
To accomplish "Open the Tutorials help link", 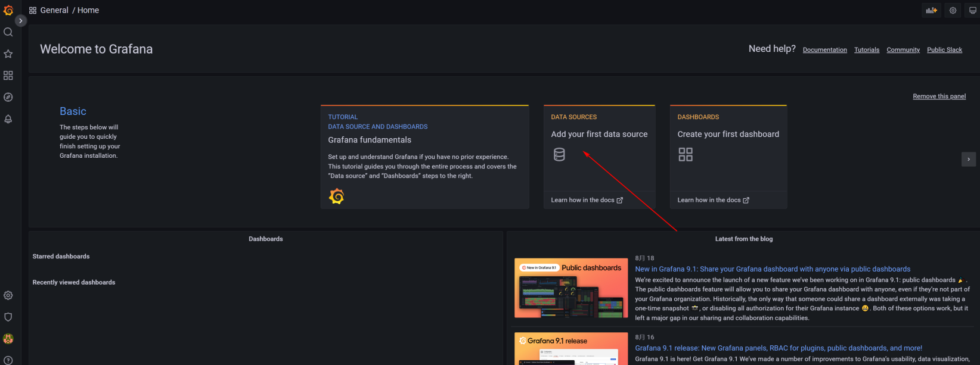I will [x=867, y=50].
